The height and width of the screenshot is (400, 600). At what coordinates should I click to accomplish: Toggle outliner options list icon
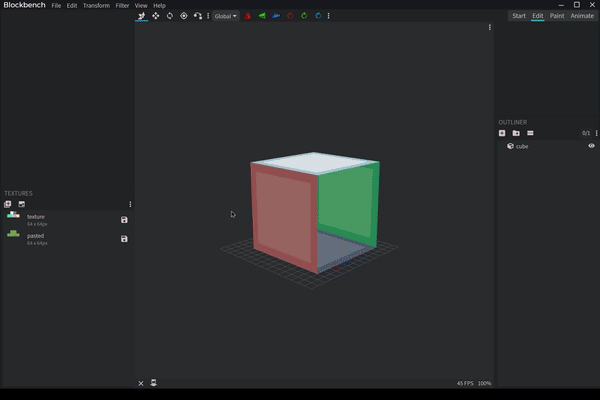pos(530,133)
